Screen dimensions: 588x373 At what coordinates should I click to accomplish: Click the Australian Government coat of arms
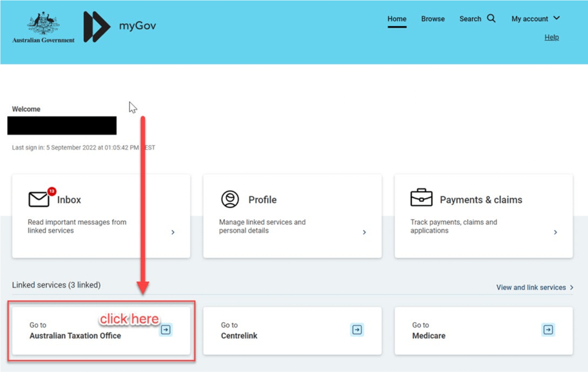[42, 23]
